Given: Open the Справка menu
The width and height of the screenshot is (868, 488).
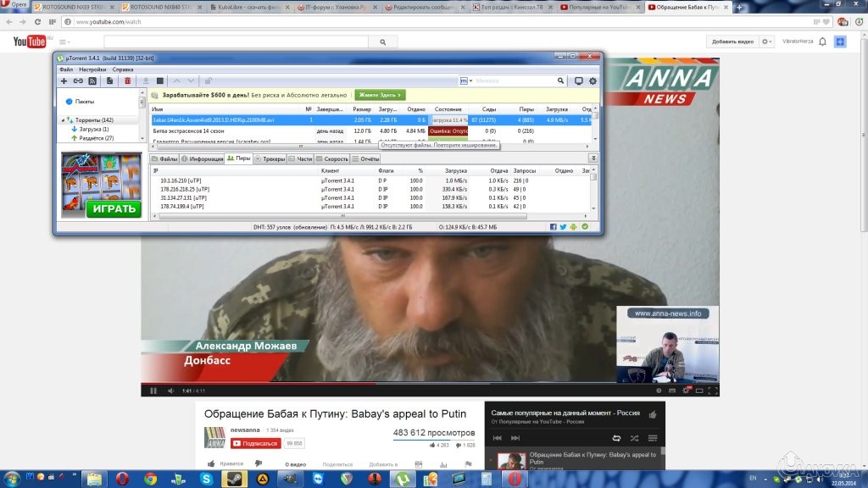Looking at the screenshot, I should coord(123,69).
